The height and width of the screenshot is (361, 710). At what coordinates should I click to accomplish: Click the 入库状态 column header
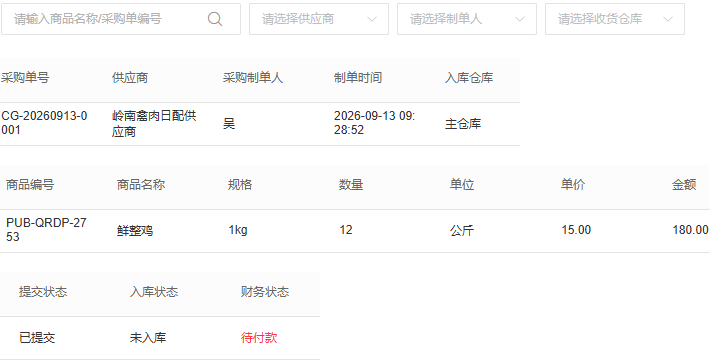tap(154, 292)
